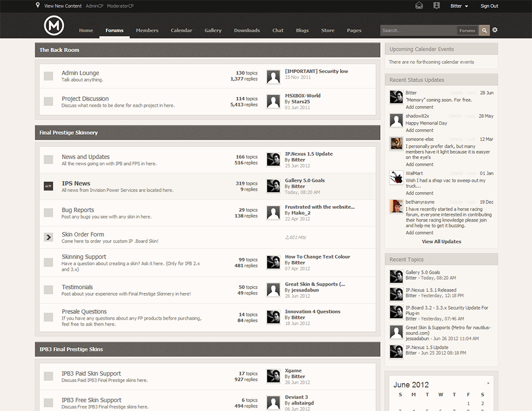532x411 pixels.
Task: Open the Calendar tab
Action: point(181,30)
